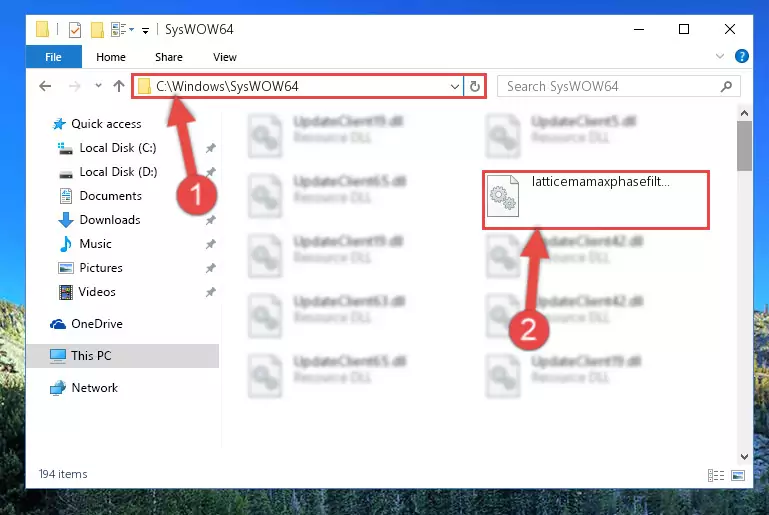The height and width of the screenshot is (515, 769).
Task: Switch to Large icons view in status bar
Action: pos(738,475)
